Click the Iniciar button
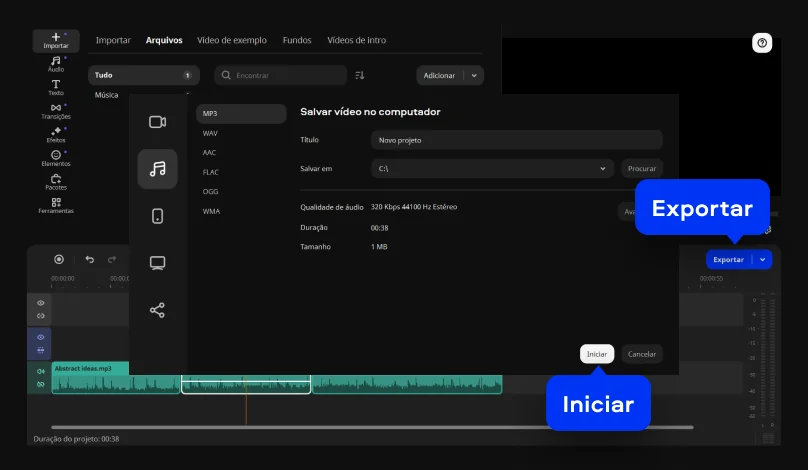 597,354
